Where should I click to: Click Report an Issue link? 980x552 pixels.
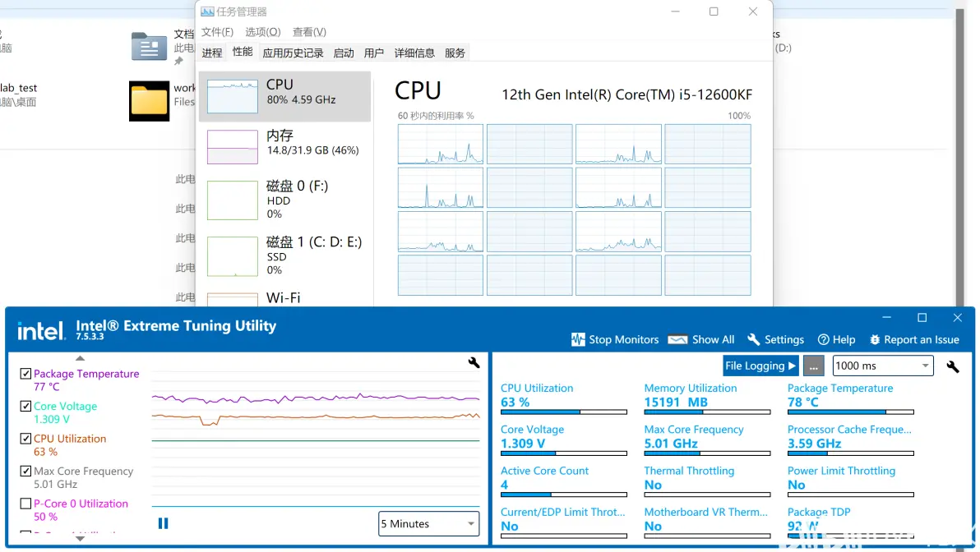click(x=913, y=340)
